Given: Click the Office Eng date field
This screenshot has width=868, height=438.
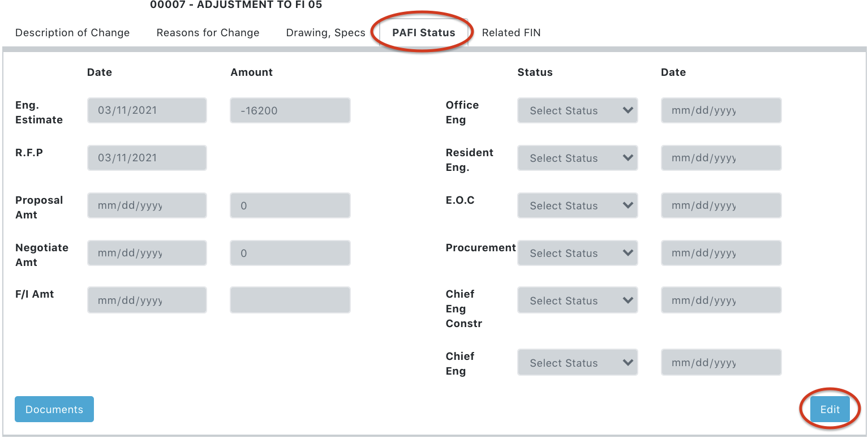Looking at the screenshot, I should click(721, 110).
